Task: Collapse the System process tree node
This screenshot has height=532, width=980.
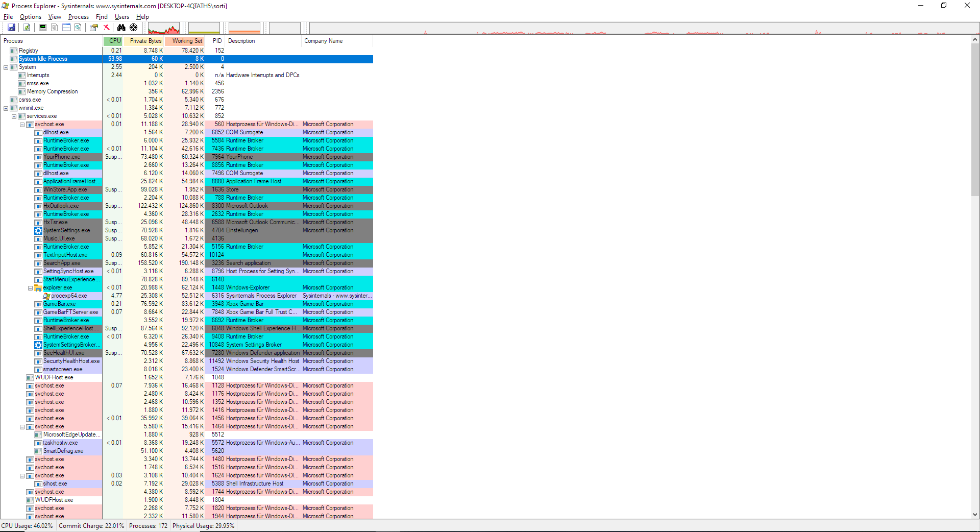Action: [6, 67]
